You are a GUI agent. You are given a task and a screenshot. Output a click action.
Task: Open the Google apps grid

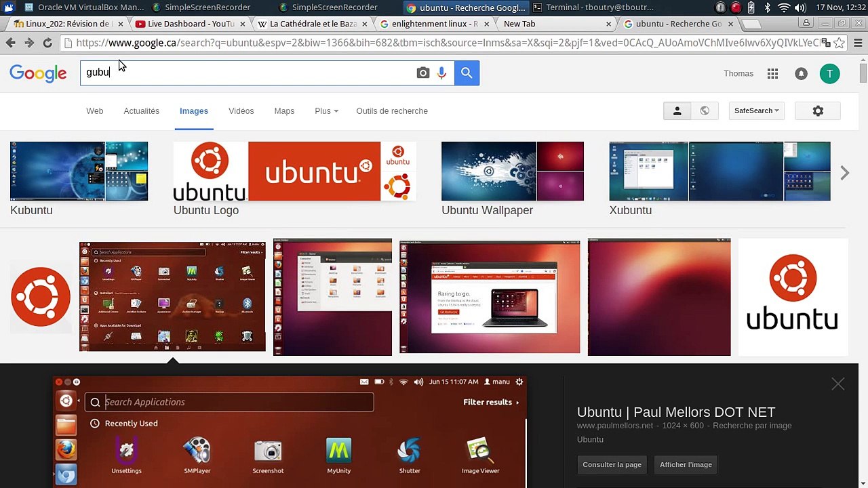pyautogui.click(x=772, y=74)
